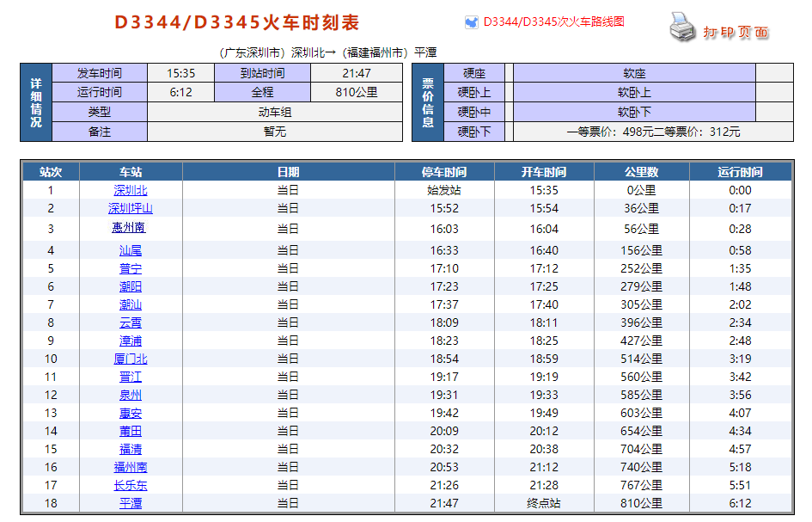This screenshot has width=812, height=522.
Task: Open the 深圳北 station link
Action: coord(131,190)
